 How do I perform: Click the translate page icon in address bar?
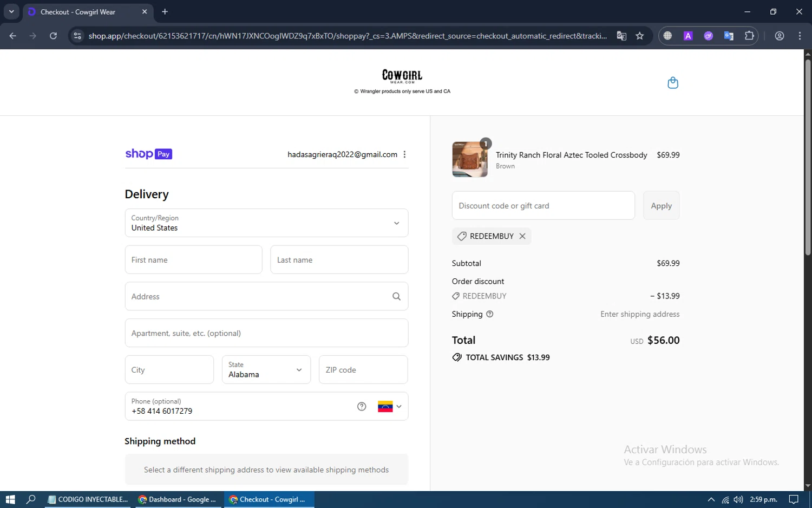point(621,36)
